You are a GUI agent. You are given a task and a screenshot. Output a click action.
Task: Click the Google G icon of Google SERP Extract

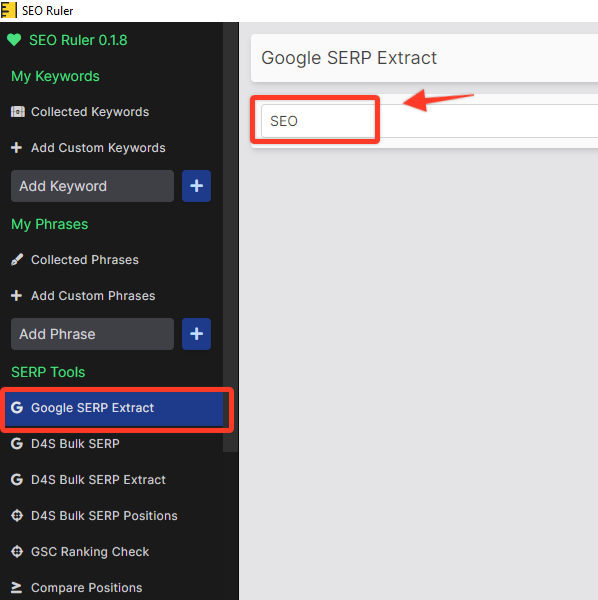[x=17, y=408]
